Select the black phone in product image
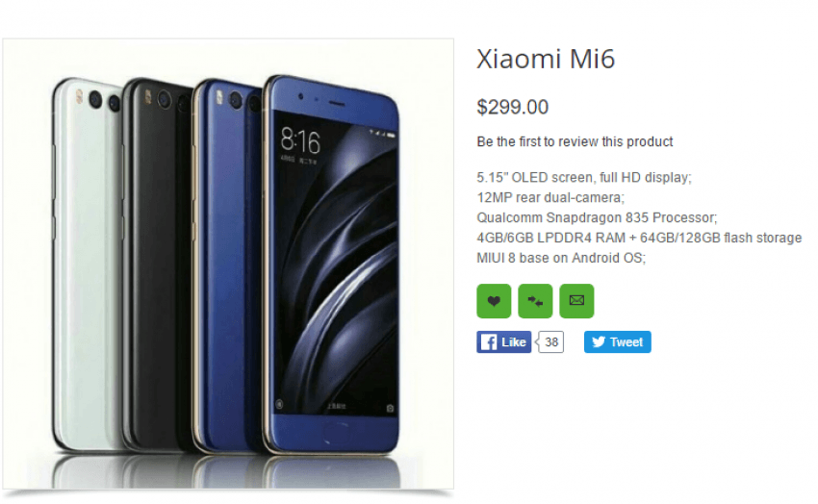Viewport: 818px width, 504px height. (x=157, y=265)
